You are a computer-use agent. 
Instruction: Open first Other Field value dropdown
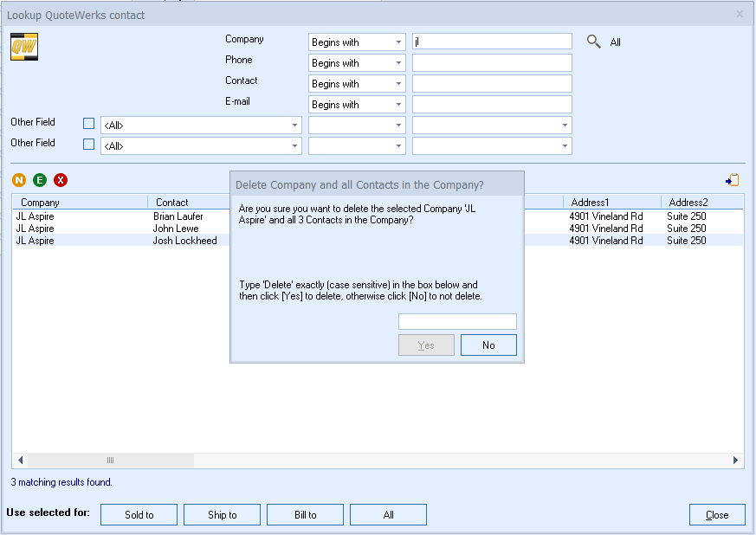492,125
